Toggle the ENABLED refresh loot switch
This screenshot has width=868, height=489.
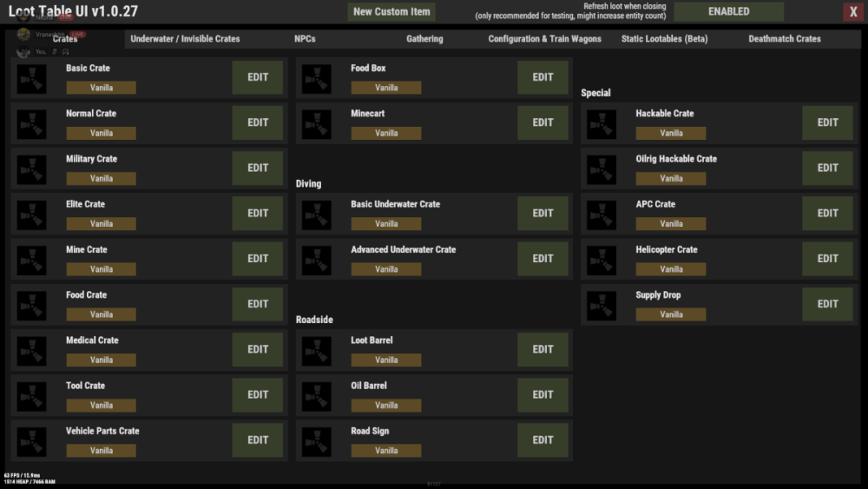point(728,12)
